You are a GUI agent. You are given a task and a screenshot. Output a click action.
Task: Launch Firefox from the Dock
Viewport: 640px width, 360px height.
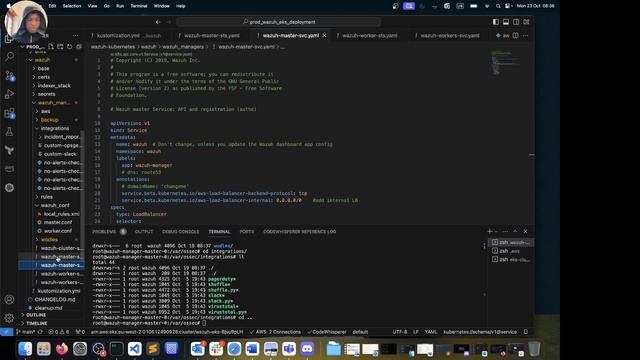coord(62,349)
